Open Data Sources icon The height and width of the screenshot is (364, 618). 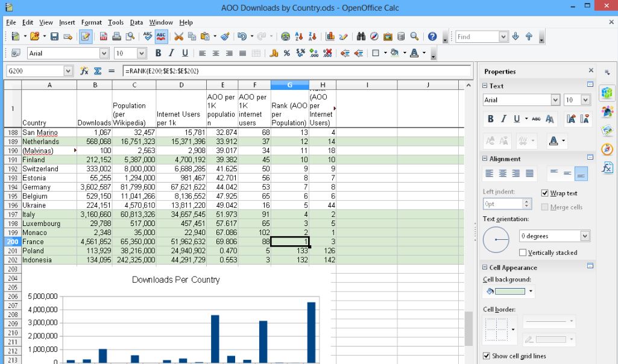pos(401,37)
